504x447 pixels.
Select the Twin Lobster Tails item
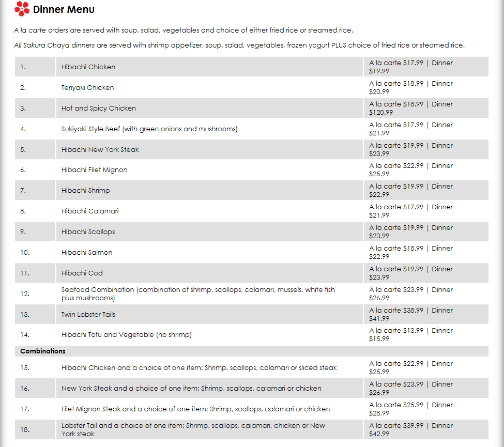tap(88, 315)
